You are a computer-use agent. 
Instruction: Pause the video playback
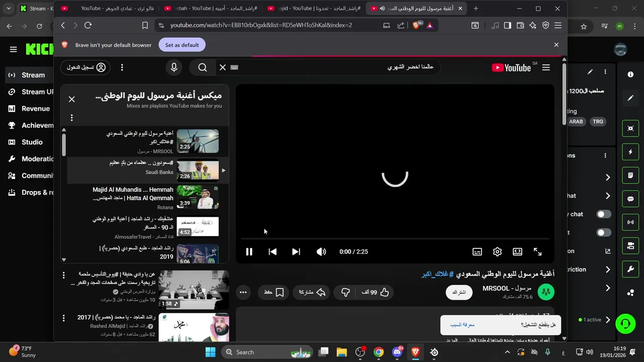coord(249,252)
